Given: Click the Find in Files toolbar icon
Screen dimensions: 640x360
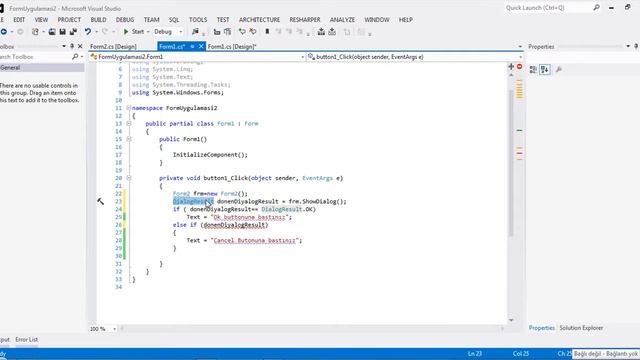Looking at the screenshot, I should click(195, 32).
